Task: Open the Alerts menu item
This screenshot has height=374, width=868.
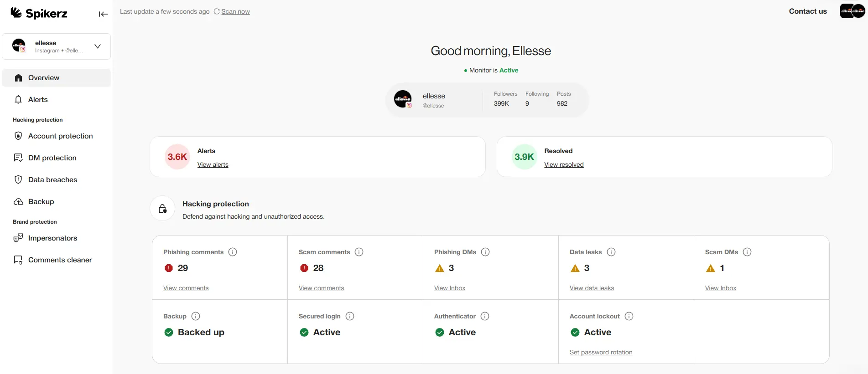Action: (x=57, y=100)
